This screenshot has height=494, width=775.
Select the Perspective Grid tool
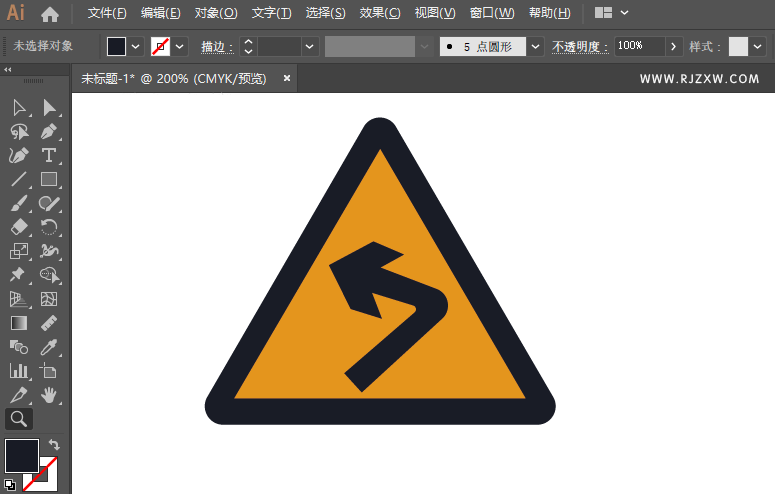click(x=19, y=299)
